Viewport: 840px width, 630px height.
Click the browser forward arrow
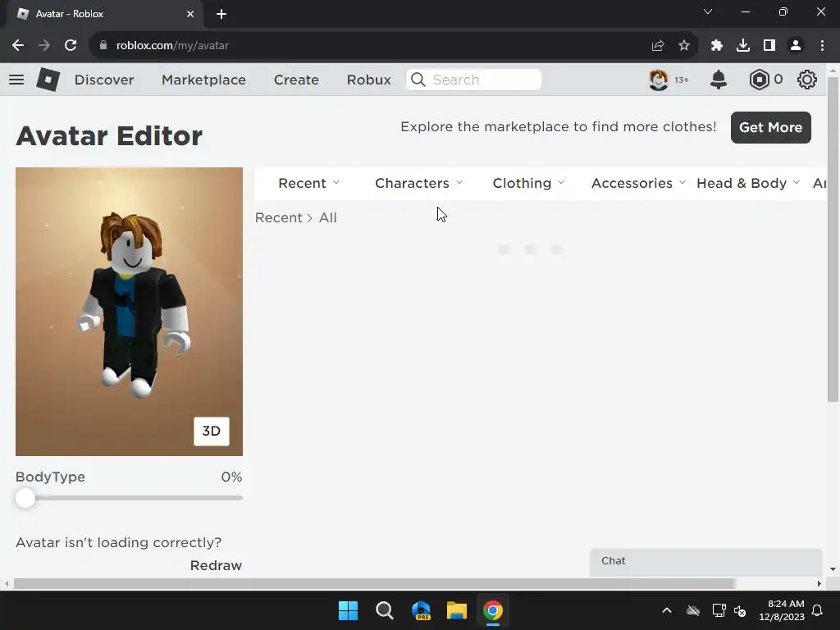coord(44,46)
